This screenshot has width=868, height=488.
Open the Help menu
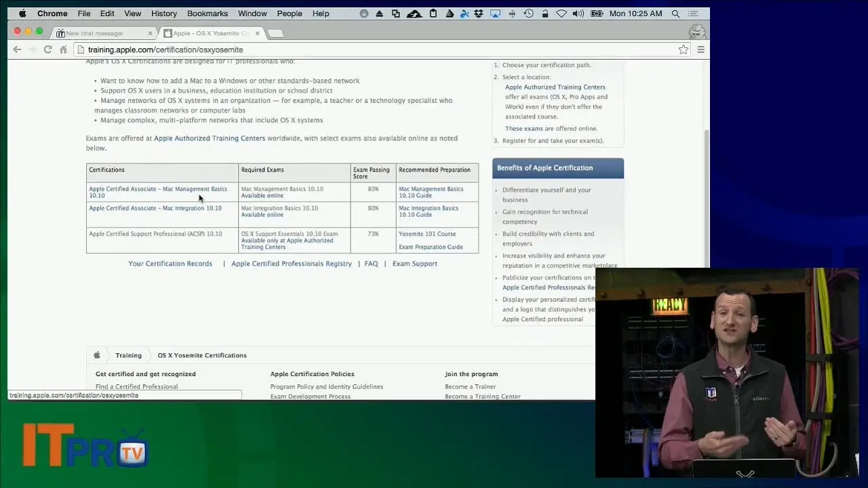(321, 14)
